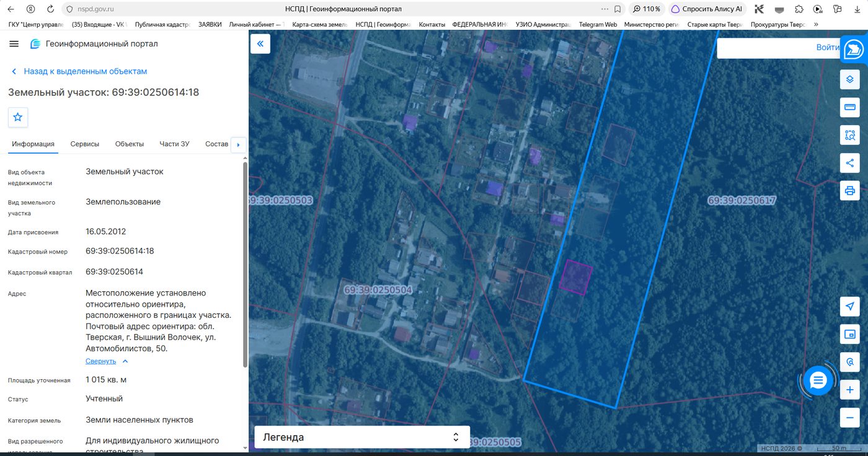Show more tabs with the right arrow
This screenshot has width=868, height=456.
tap(238, 145)
